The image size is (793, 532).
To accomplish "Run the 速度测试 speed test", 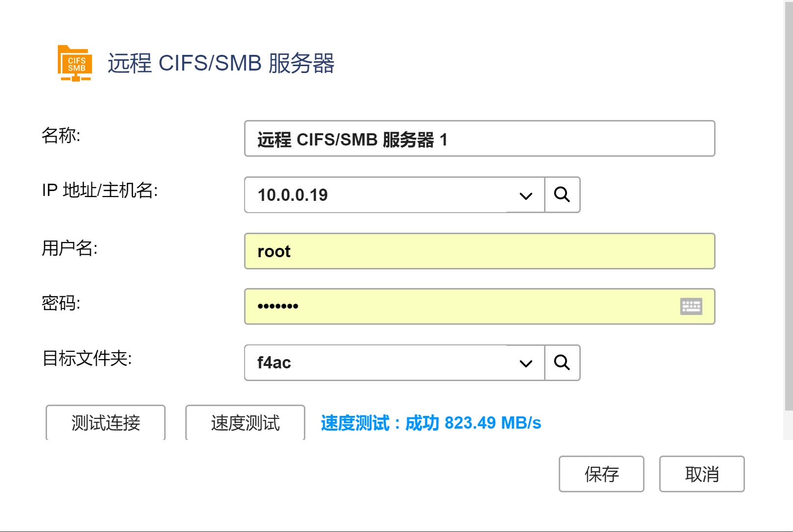I will point(245,422).
